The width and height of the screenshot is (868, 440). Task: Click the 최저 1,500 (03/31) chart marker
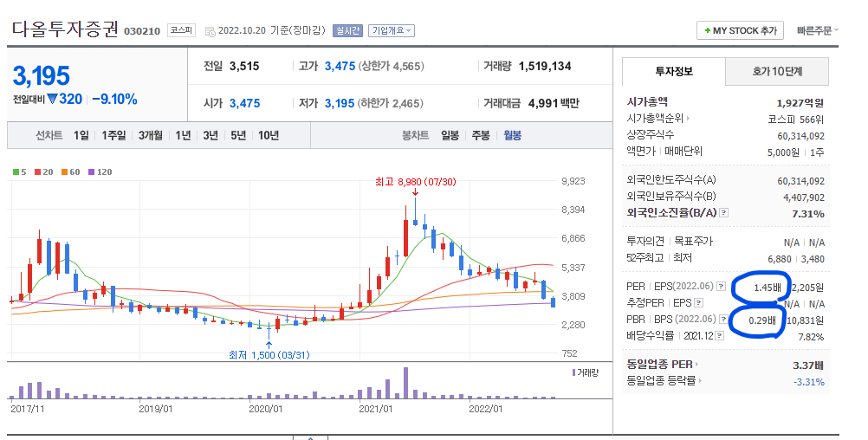pos(269,355)
